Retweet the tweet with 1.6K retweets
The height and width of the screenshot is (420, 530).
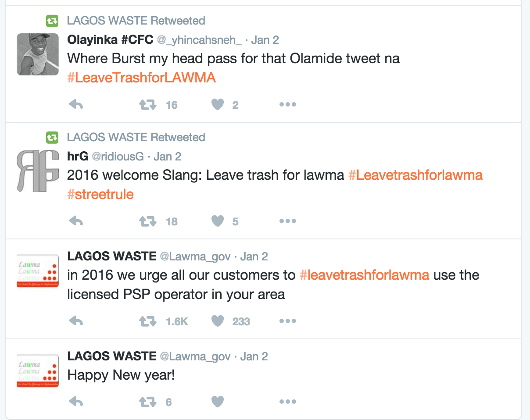click(x=148, y=321)
